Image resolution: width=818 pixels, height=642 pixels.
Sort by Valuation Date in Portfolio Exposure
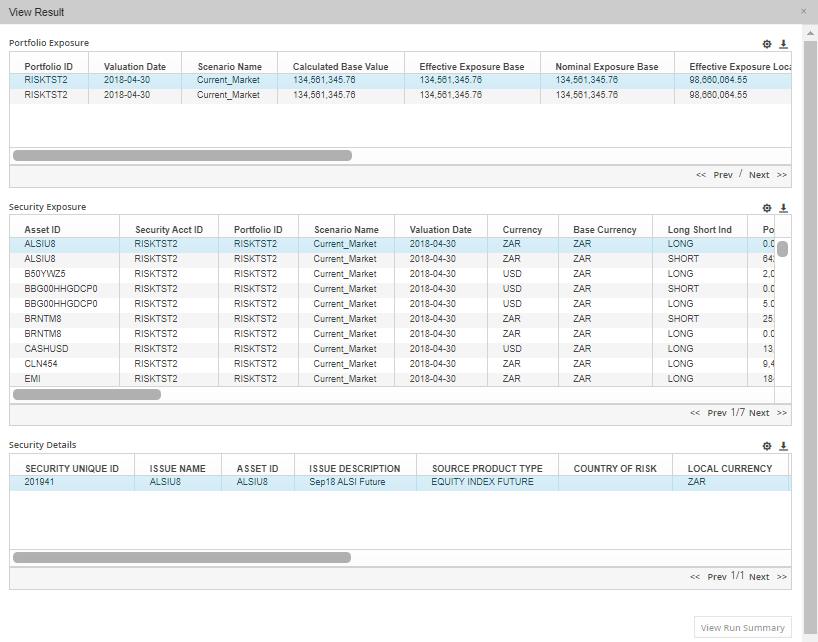click(x=135, y=67)
